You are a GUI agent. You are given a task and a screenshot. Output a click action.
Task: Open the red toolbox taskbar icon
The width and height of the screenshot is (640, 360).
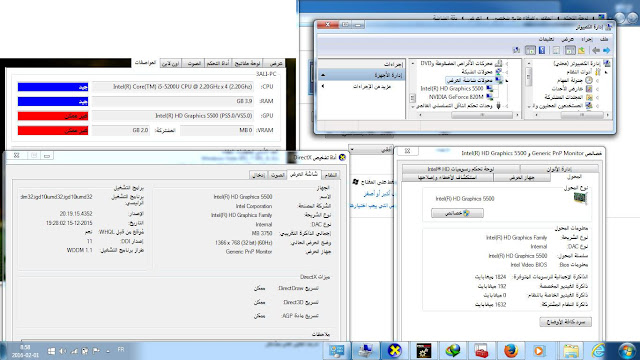(481, 351)
